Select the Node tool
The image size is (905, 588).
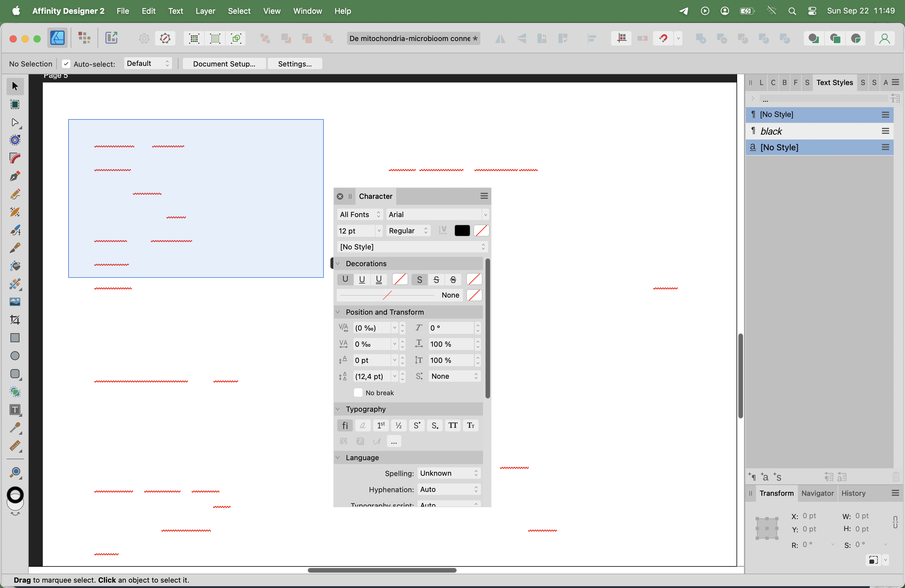[15, 122]
